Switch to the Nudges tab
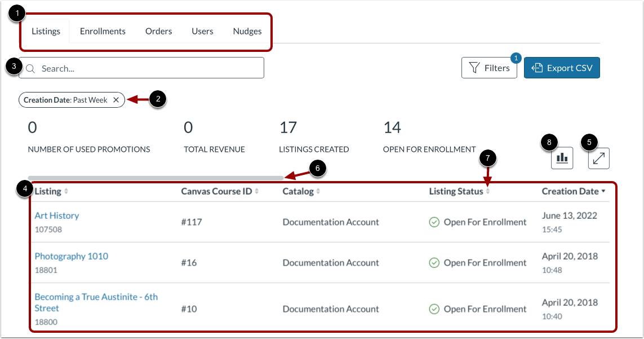This screenshot has width=644, height=339. 247,31
